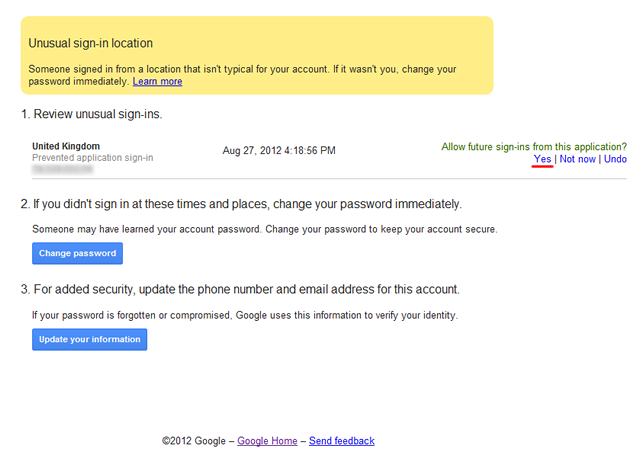Viewport: 640px width, 465px height.
Task: Select the United Kingdom location label
Action: [x=66, y=146]
